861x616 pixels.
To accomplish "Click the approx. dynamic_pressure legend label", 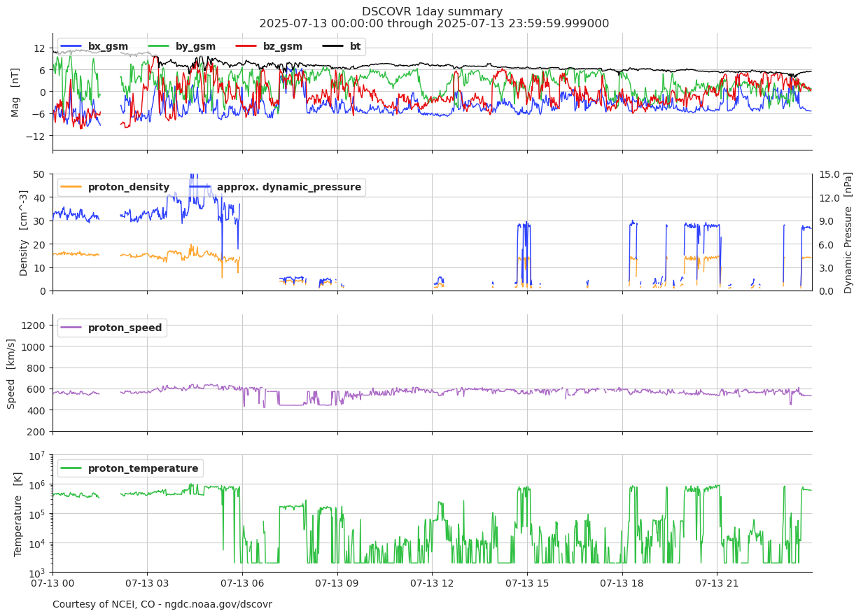I will 289,188.
